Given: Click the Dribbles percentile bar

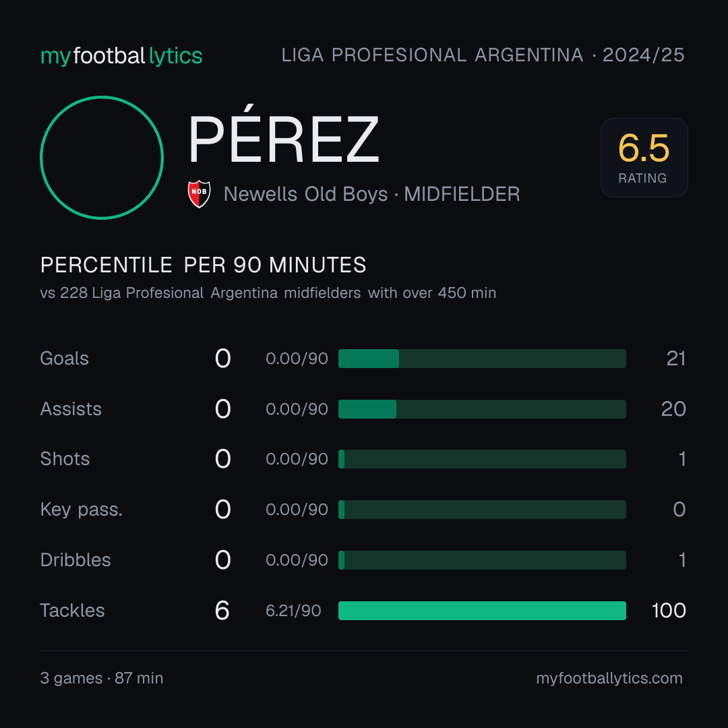Looking at the screenshot, I should pyautogui.click(x=482, y=560).
